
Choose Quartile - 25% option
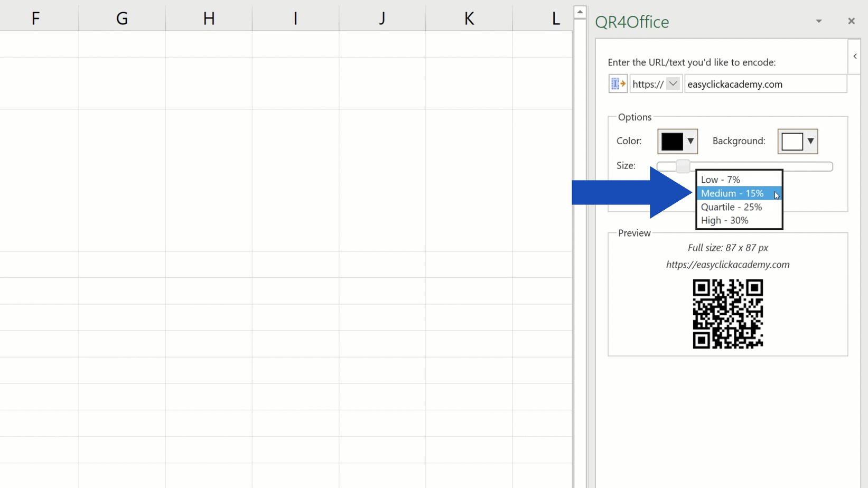coord(731,207)
